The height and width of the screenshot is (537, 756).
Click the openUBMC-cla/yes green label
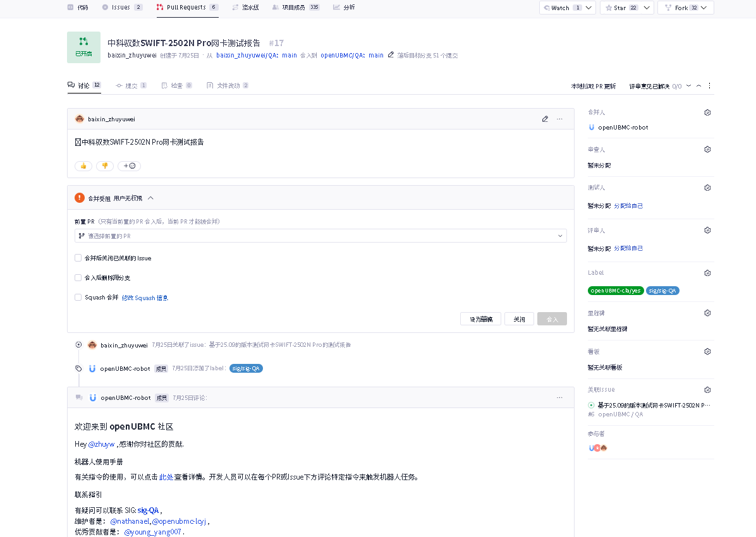(x=616, y=291)
